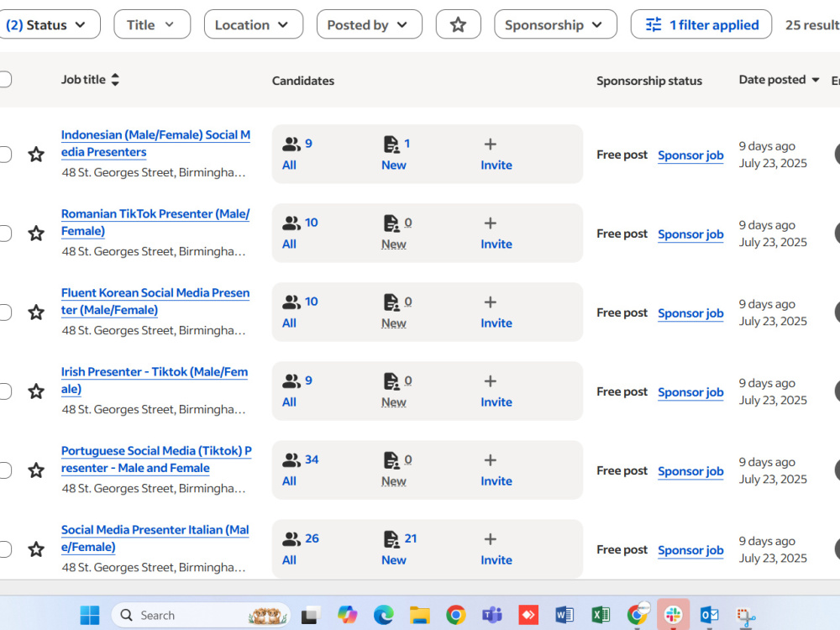
Task: Click the Candidates column header
Action: [x=303, y=81]
